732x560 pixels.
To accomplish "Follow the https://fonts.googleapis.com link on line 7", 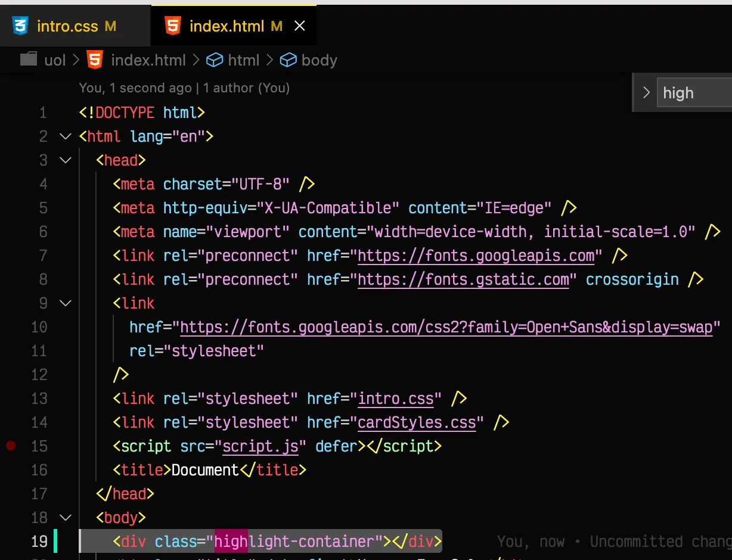I will click(x=476, y=256).
